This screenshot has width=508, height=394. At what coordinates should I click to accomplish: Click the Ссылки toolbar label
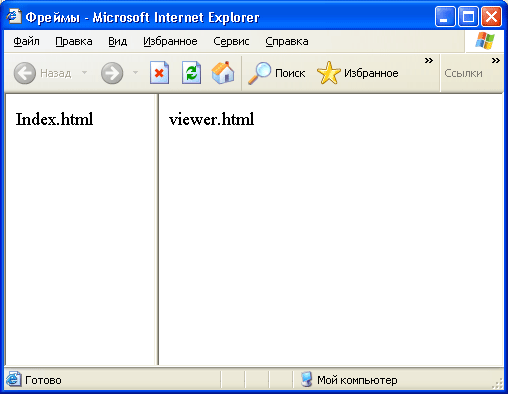[463, 73]
